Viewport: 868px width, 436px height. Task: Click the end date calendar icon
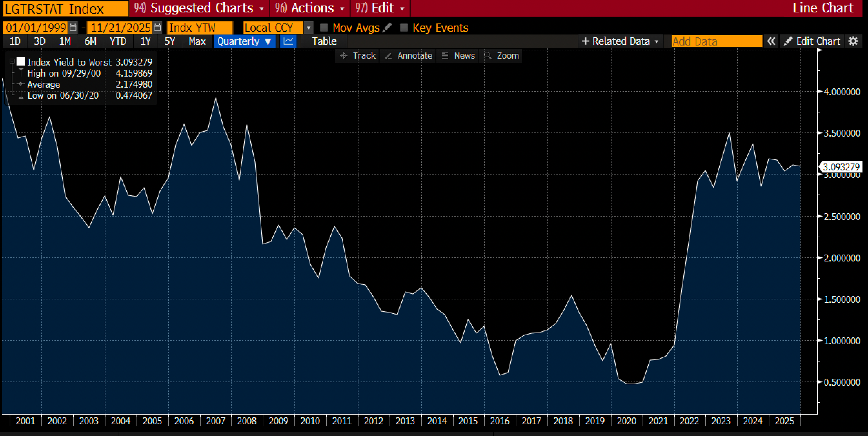pyautogui.click(x=157, y=28)
